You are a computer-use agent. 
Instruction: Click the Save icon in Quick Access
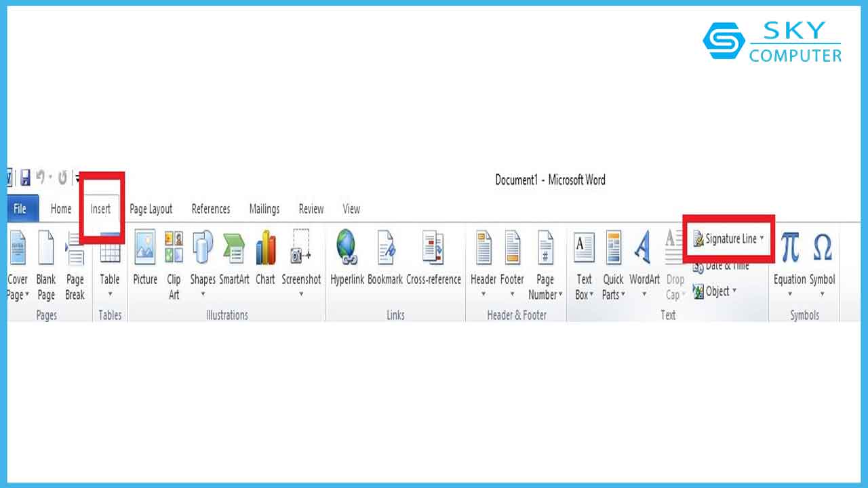point(25,178)
